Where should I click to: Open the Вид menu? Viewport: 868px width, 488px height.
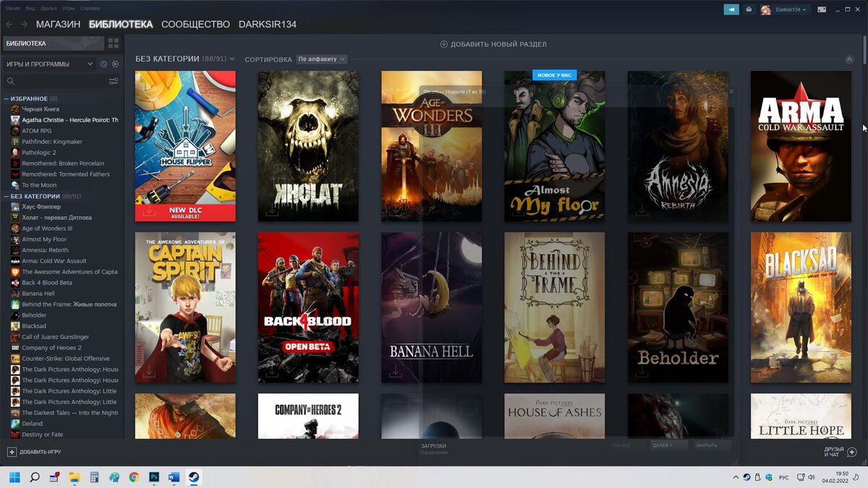click(x=30, y=9)
